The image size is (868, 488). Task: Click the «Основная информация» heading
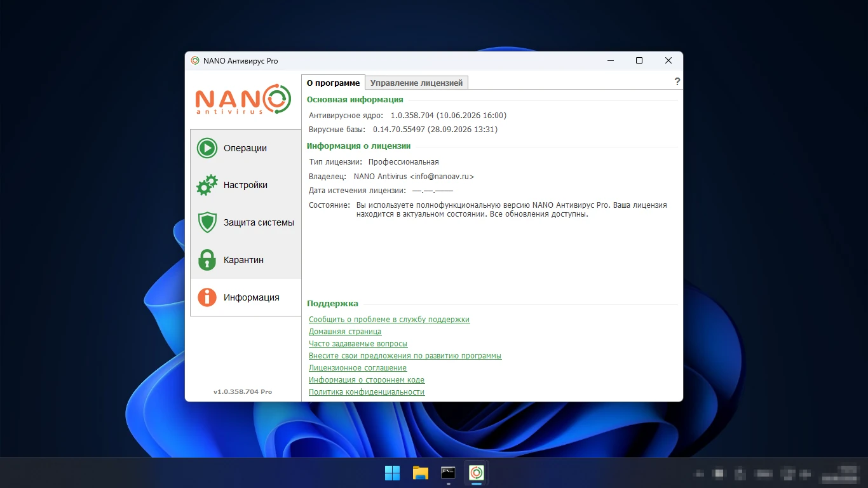point(355,100)
